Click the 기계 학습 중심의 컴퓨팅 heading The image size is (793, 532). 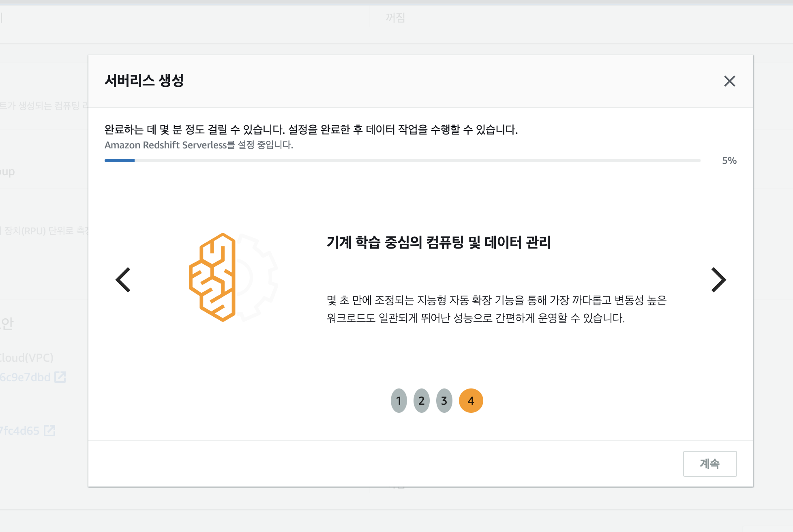(439, 242)
